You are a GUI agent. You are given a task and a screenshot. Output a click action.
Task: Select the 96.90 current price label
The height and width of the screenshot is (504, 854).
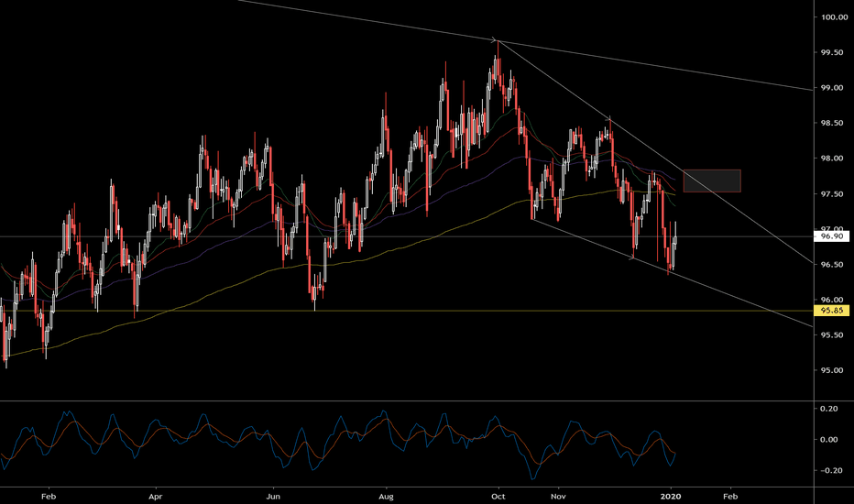[x=831, y=236]
